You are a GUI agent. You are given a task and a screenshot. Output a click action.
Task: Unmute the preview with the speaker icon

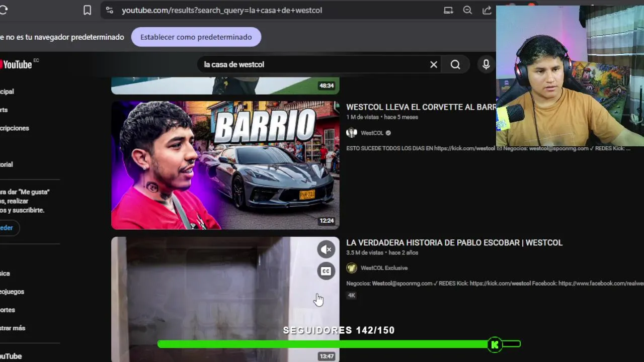(x=326, y=249)
